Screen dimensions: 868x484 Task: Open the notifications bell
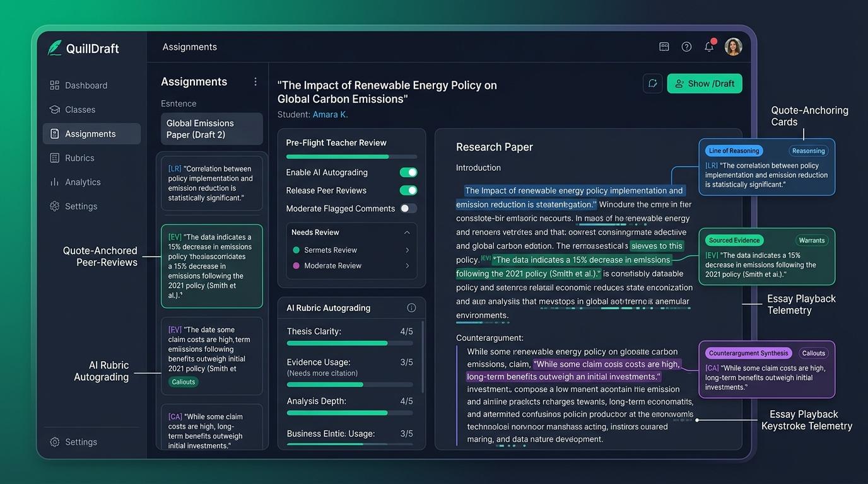pos(710,47)
